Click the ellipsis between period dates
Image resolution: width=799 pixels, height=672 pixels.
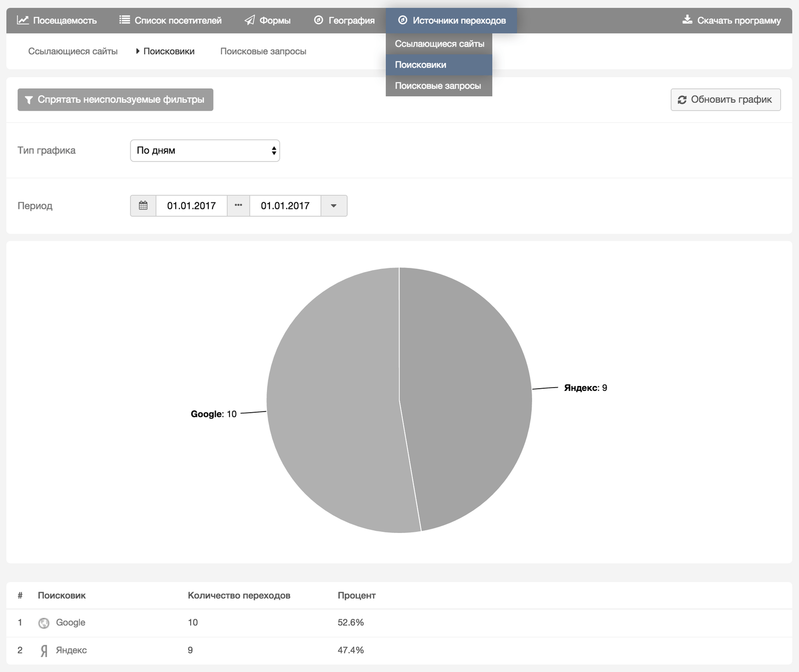pos(239,206)
